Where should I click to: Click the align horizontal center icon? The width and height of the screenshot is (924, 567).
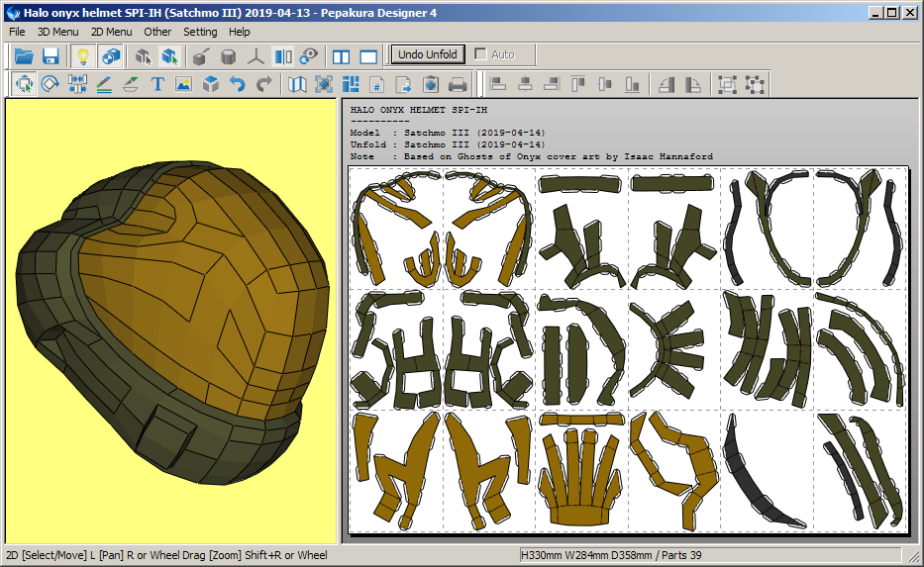point(525,84)
